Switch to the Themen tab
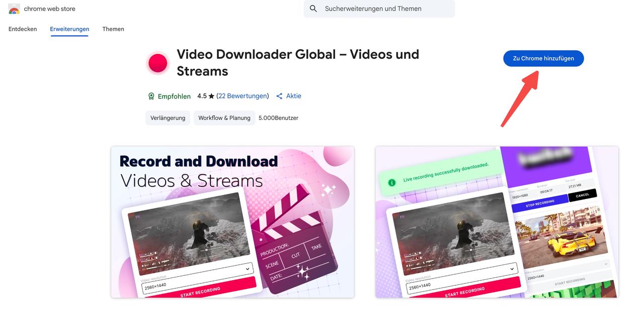Viewport: 644px width, 311px height. tap(113, 29)
